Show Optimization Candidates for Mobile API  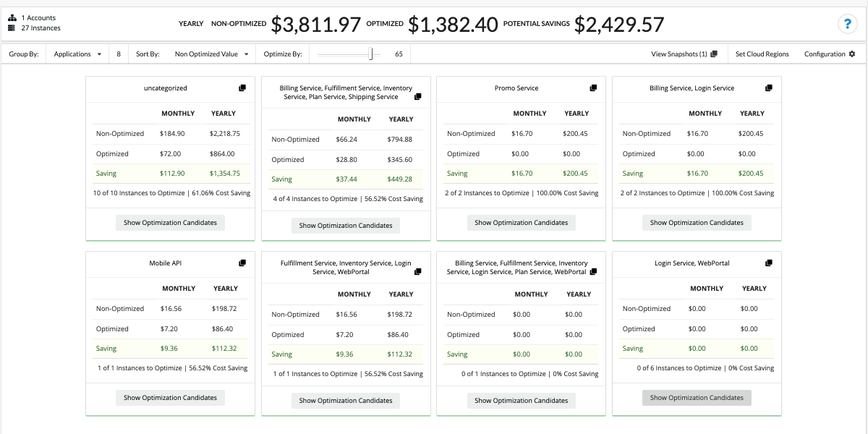170,398
